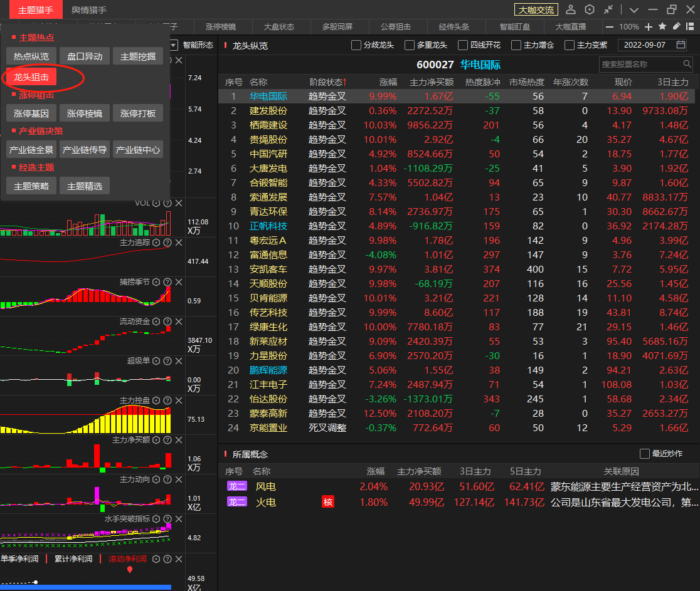The width and height of the screenshot is (700, 591).
Task: Click the layout panel icon
Action: 690,26
